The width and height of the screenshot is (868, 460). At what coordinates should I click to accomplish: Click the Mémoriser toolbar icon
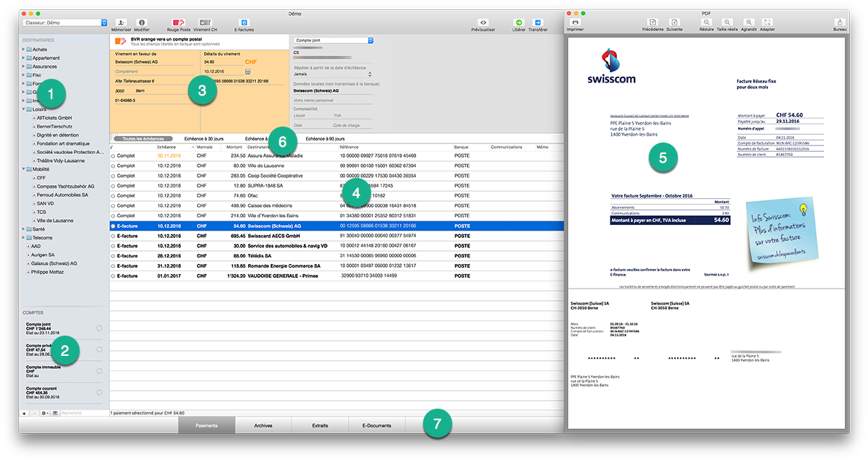tap(121, 23)
